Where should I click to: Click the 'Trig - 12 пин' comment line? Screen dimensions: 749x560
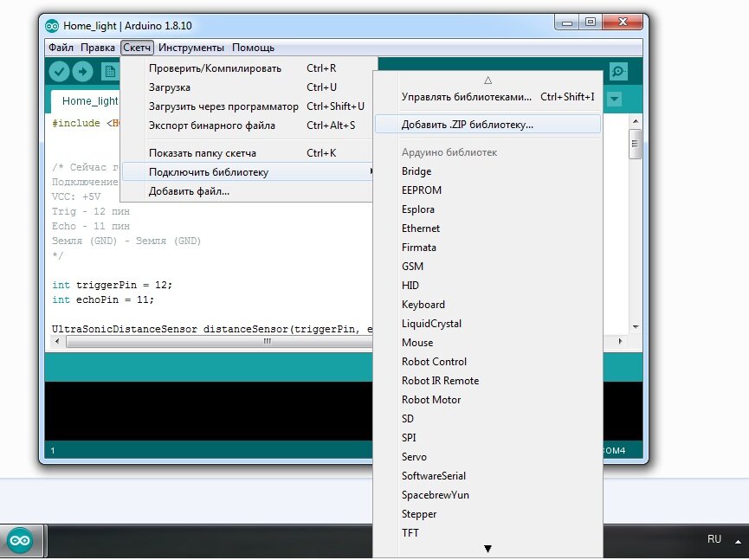coord(91,211)
